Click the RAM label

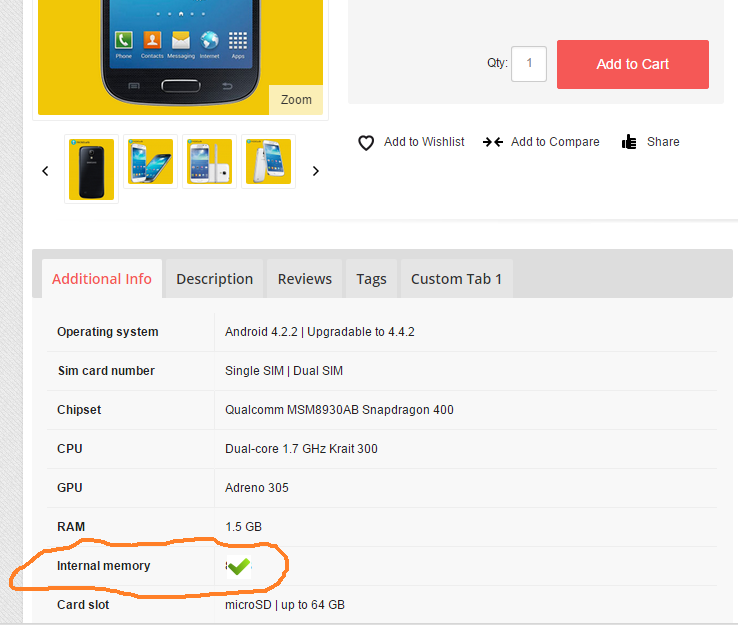pos(71,527)
